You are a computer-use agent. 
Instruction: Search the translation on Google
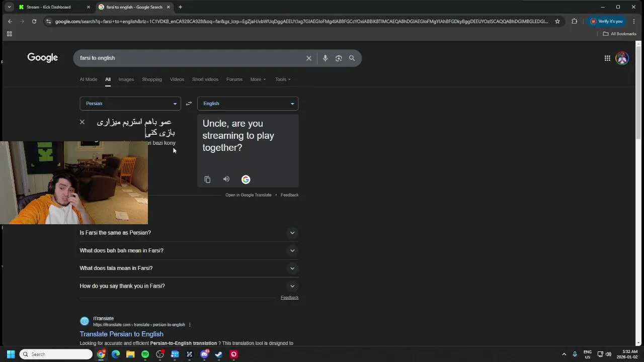(x=246, y=179)
